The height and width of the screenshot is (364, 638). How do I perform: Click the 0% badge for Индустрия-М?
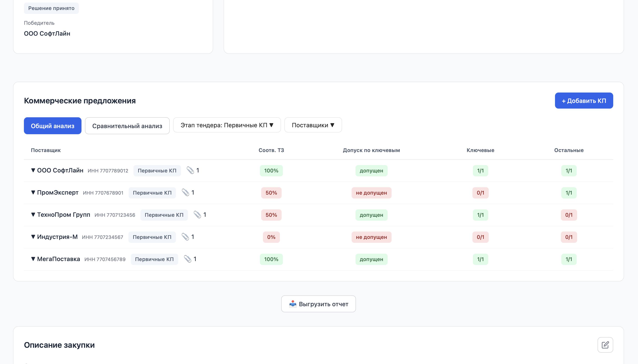271,237
